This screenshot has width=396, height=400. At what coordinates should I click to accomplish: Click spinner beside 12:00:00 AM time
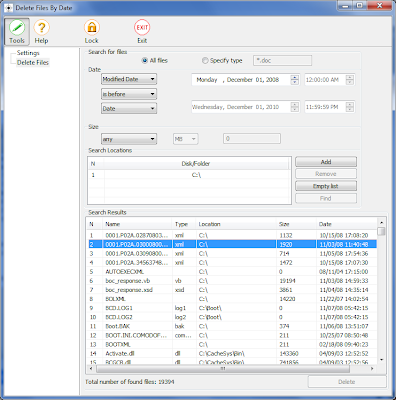click(x=350, y=80)
